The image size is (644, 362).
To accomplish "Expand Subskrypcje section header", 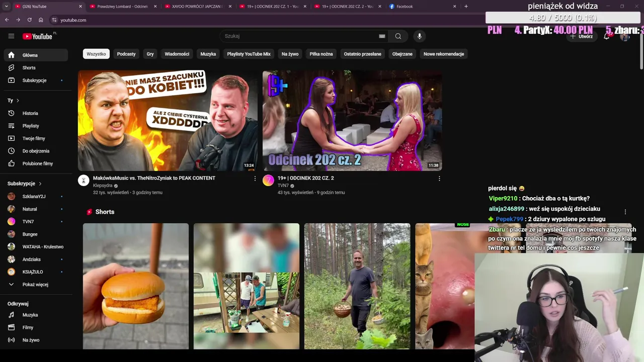I will point(25,184).
